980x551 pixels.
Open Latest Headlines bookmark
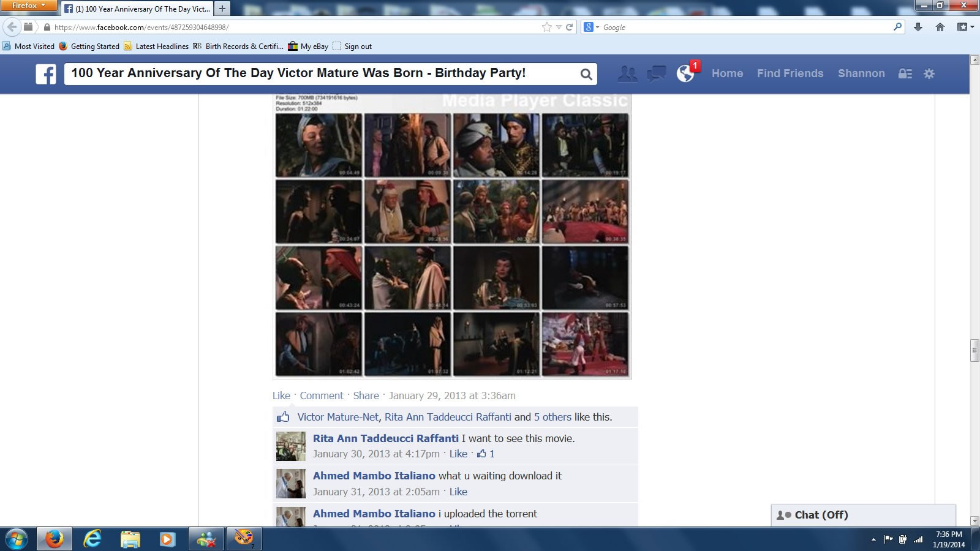pyautogui.click(x=156, y=46)
